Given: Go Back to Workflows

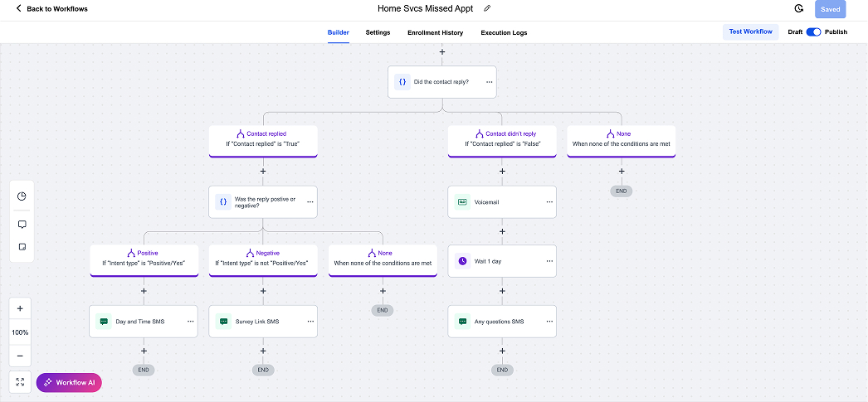Looking at the screenshot, I should pos(51,9).
